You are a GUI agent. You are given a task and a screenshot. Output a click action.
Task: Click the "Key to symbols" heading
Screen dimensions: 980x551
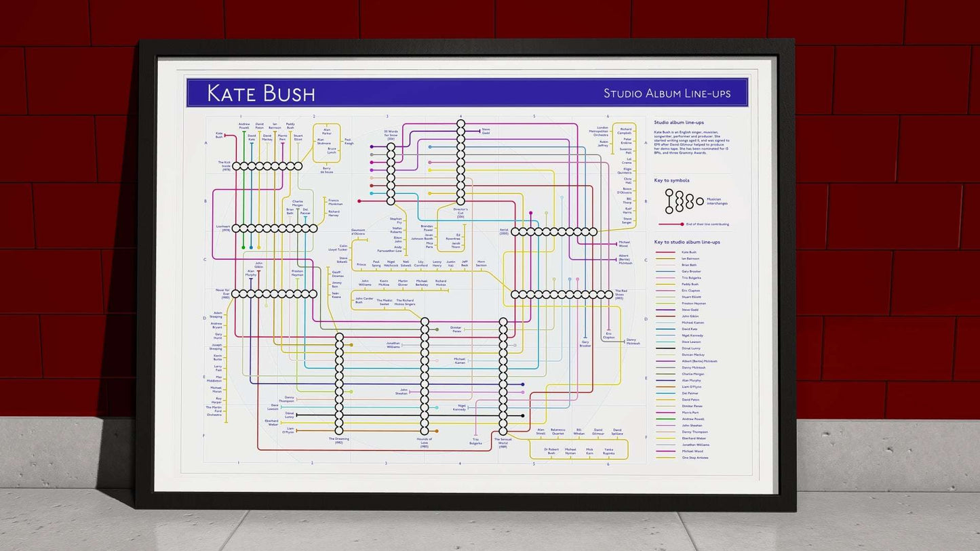[671, 180]
